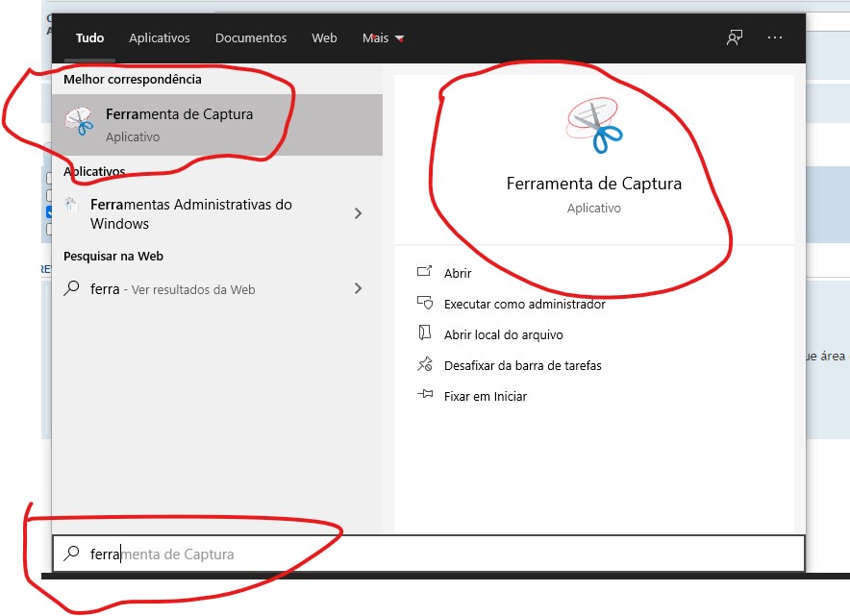The image size is (850, 616).
Task: Click the Abrir open-window icon
Action: (424, 271)
